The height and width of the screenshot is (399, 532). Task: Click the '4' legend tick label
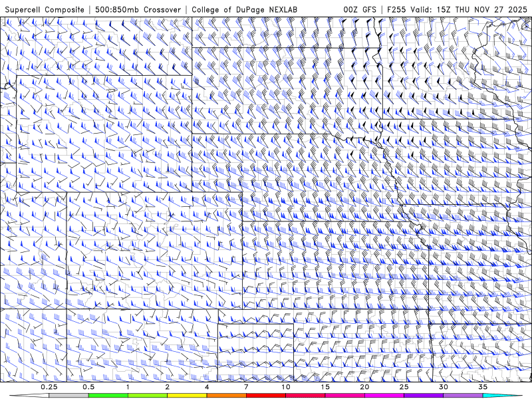pos(207,387)
